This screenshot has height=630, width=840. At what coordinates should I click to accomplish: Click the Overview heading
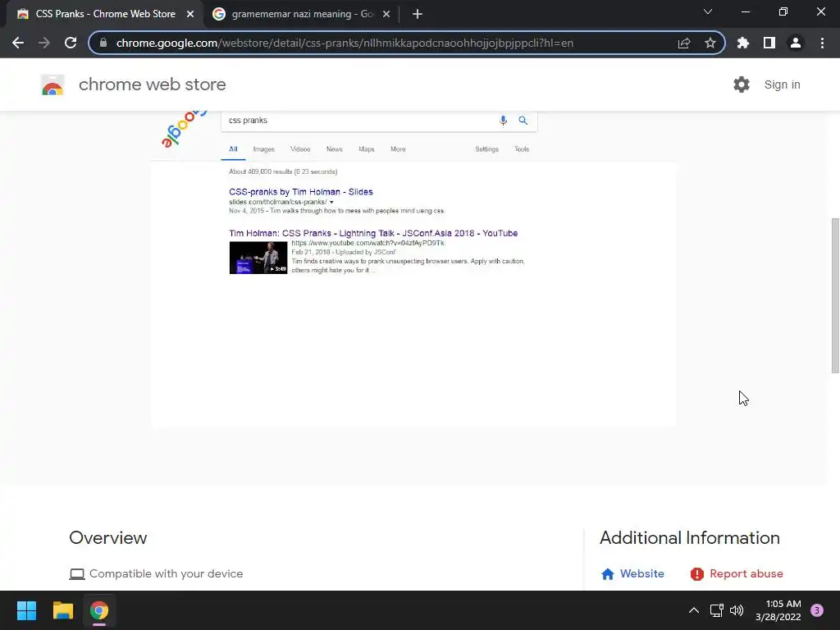(x=108, y=538)
